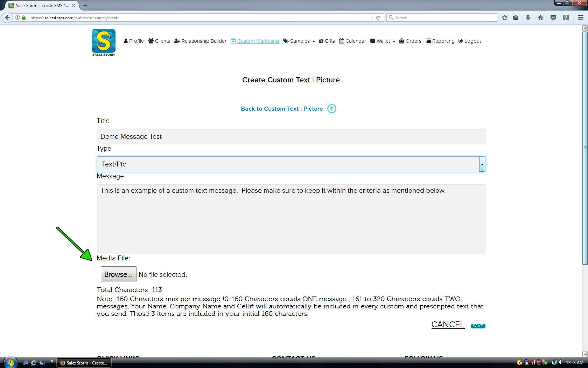588x368 pixels.
Task: Click the page vertical scrollbar
Action: tap(584, 147)
